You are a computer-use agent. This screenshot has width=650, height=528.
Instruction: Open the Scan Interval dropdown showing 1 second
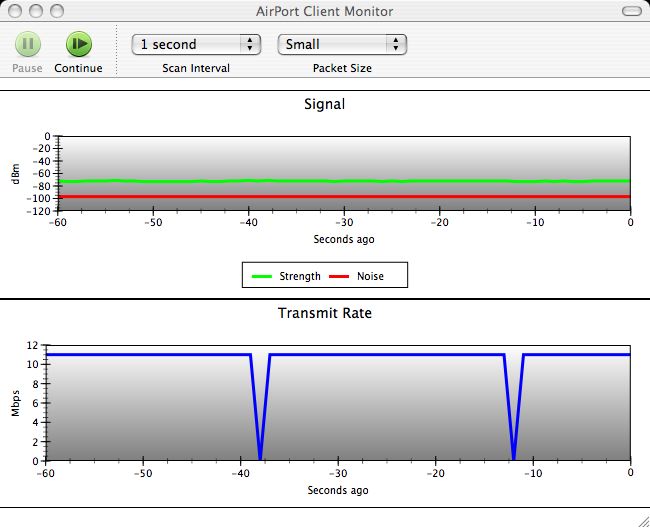point(196,44)
